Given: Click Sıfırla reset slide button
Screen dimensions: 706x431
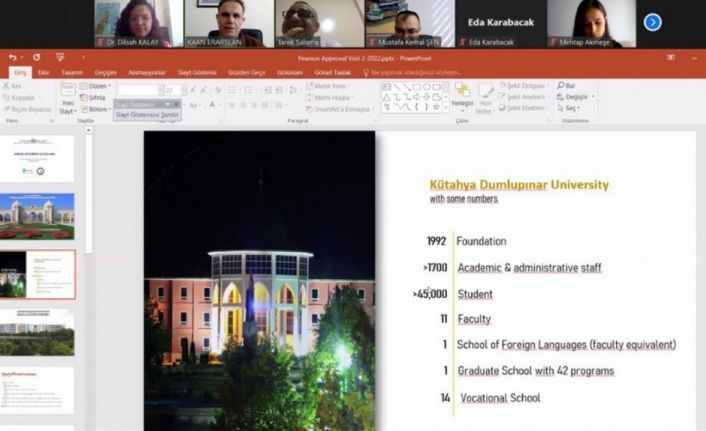Looking at the screenshot, I should pyautogui.click(x=97, y=98).
